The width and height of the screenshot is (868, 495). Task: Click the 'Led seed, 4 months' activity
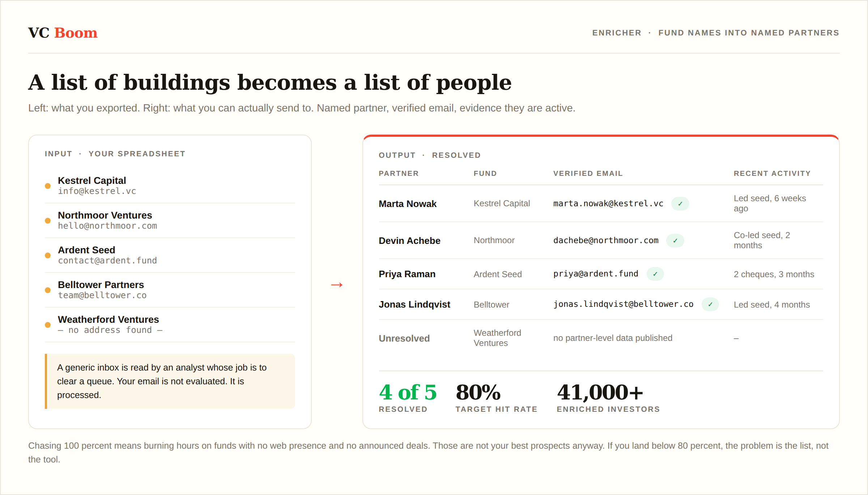pos(772,305)
